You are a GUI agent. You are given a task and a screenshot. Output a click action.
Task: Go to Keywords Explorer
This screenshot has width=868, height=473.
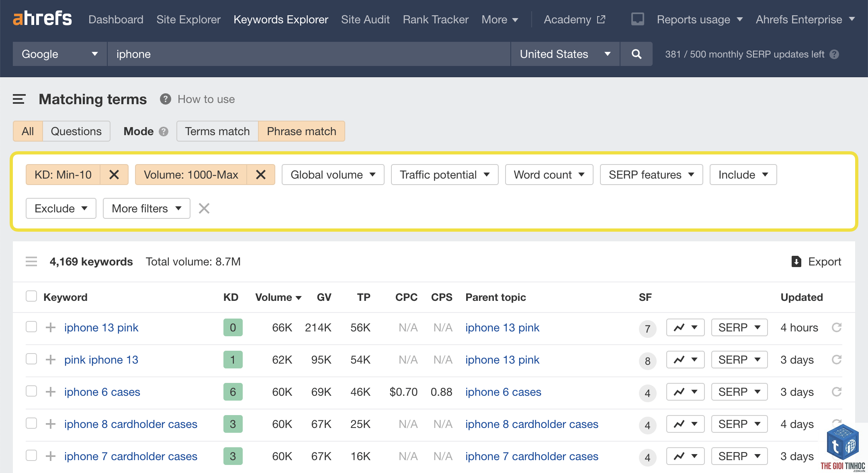pos(281,19)
